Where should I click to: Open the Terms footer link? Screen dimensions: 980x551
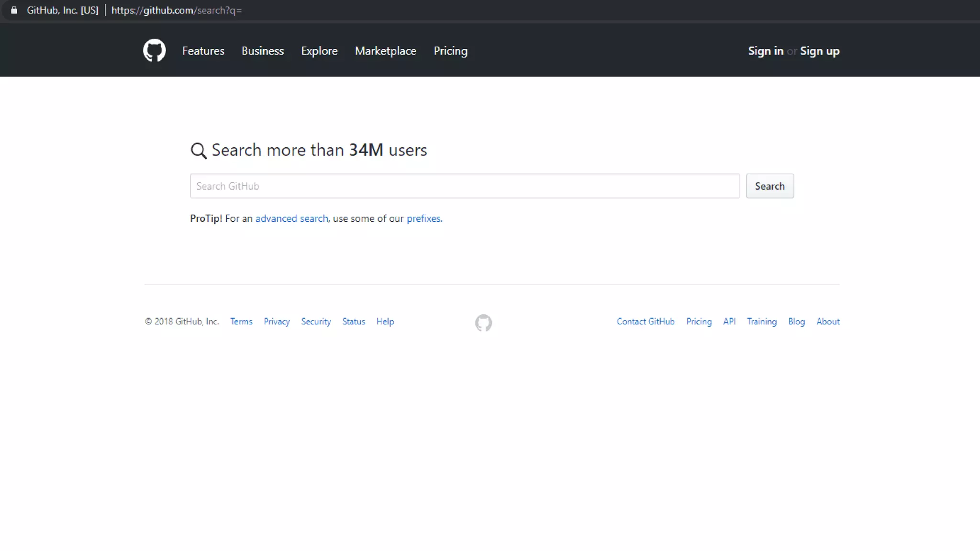click(241, 321)
